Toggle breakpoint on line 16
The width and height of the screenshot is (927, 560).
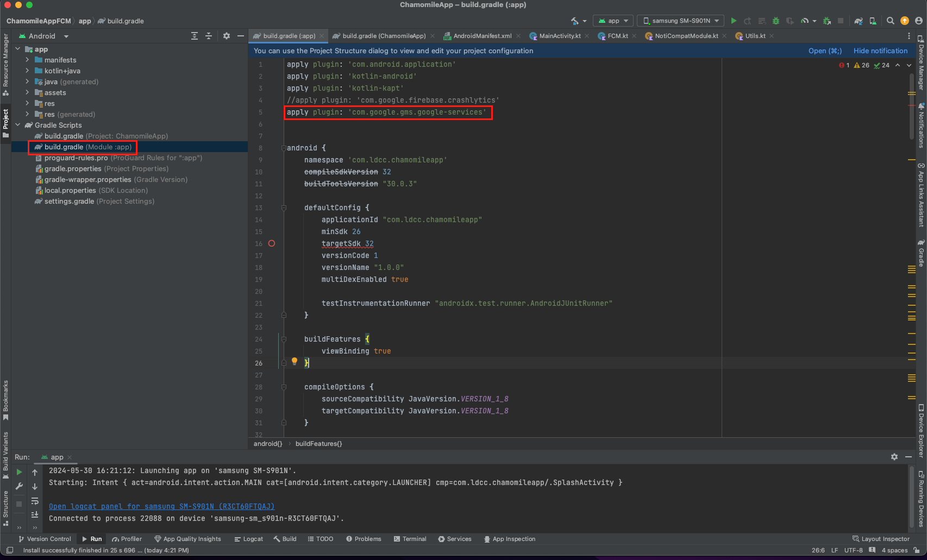click(272, 243)
